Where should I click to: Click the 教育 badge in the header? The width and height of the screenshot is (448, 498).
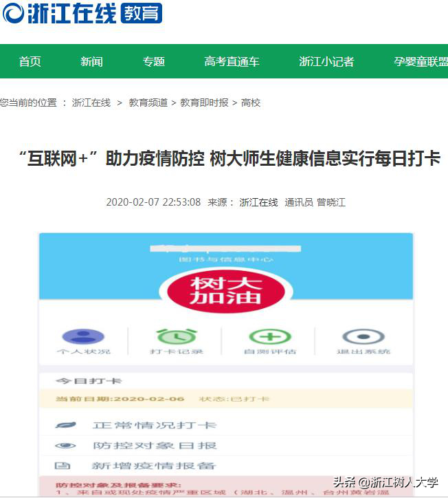click(142, 13)
